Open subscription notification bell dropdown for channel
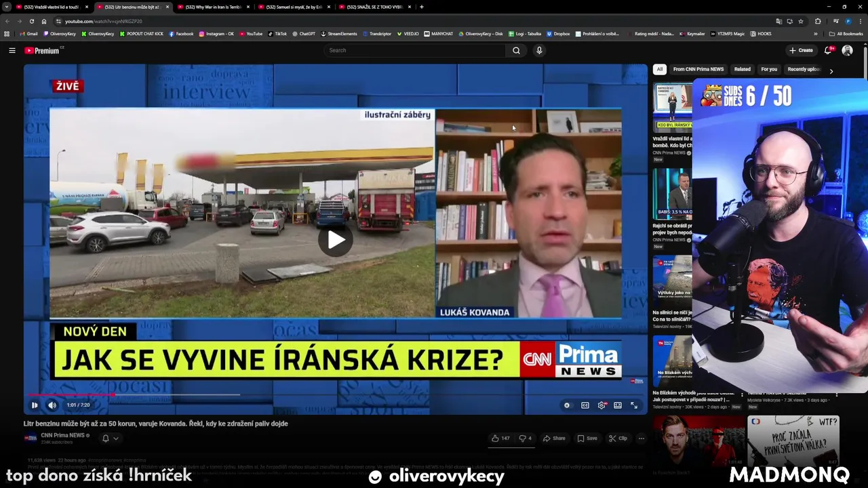 [110, 439]
